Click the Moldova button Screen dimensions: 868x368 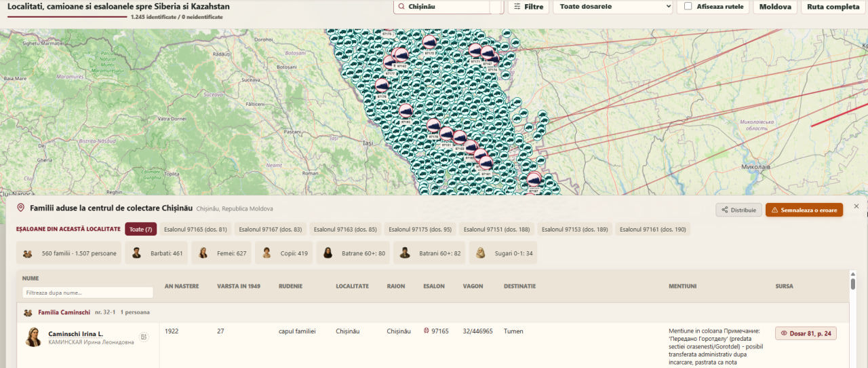pyautogui.click(x=775, y=7)
